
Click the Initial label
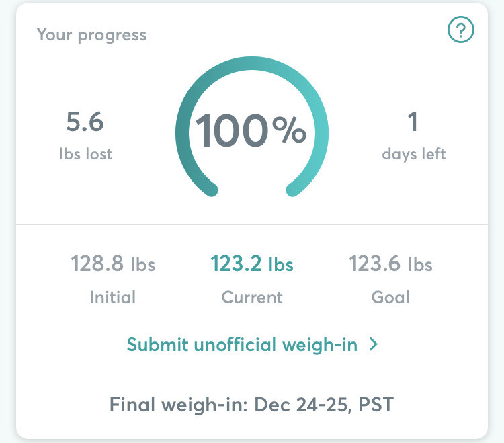point(113,297)
